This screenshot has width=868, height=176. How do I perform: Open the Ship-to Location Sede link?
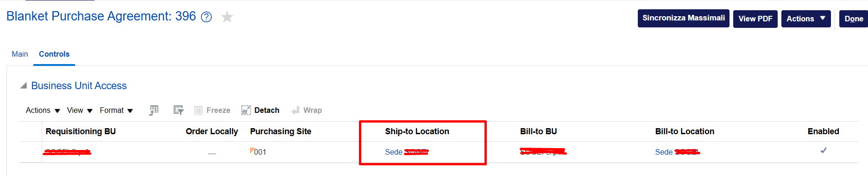click(x=407, y=152)
